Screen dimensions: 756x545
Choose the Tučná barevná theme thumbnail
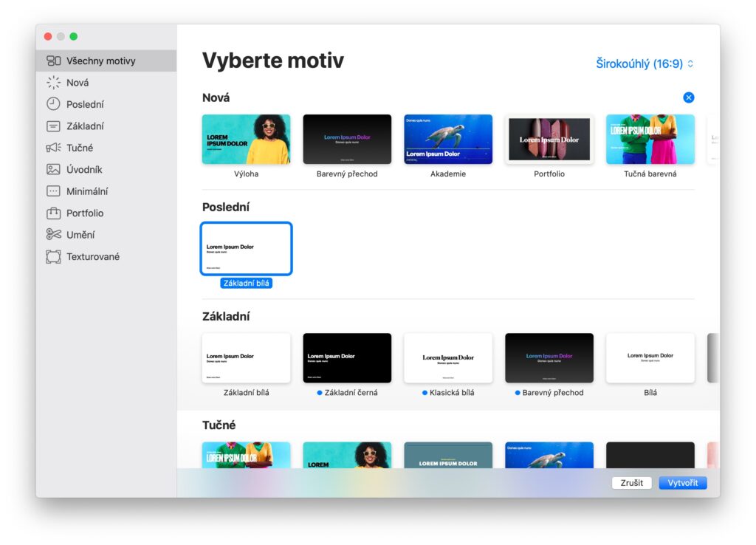650,139
